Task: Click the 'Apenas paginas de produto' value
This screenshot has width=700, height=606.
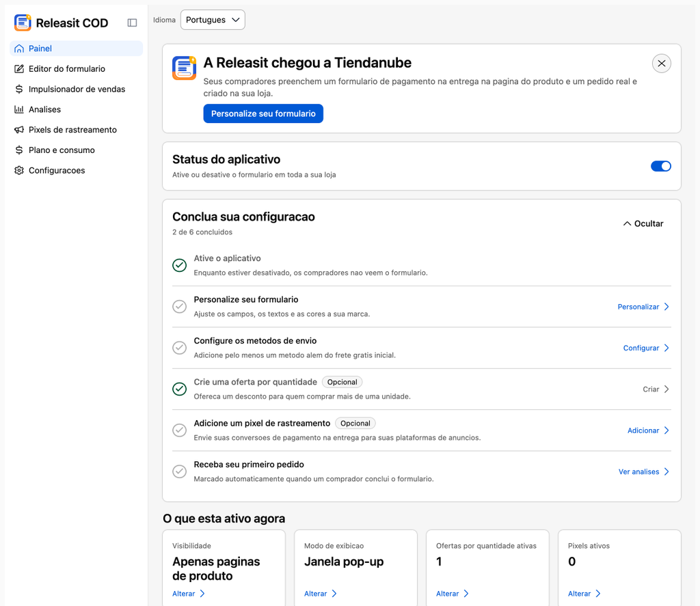Action: [216, 568]
